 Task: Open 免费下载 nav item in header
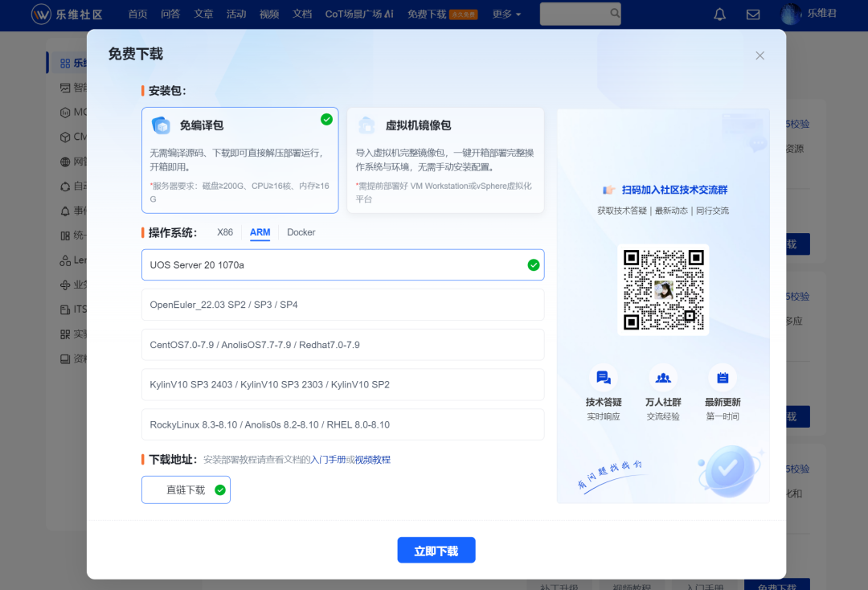click(x=427, y=14)
